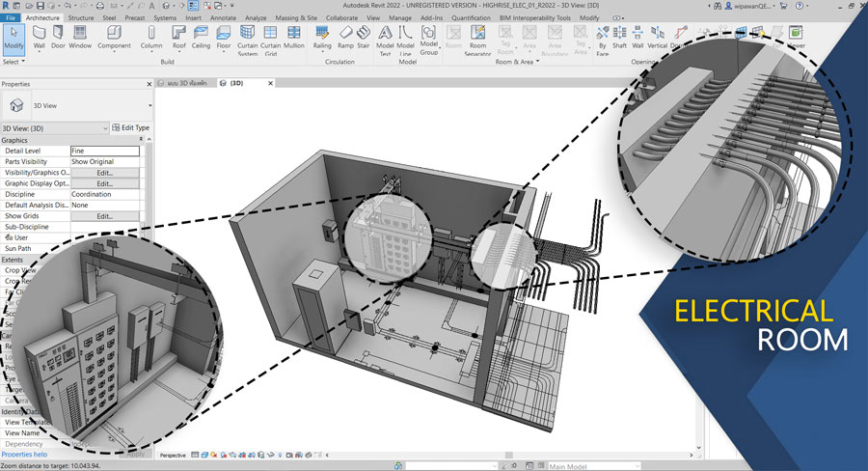Click Edit button for Visibility/Graphics Overrides
The image size is (868, 471).
[105, 173]
